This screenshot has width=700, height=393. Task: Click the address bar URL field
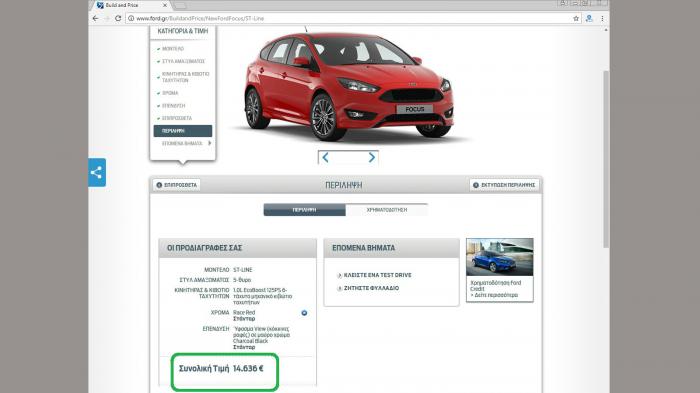(x=348, y=18)
